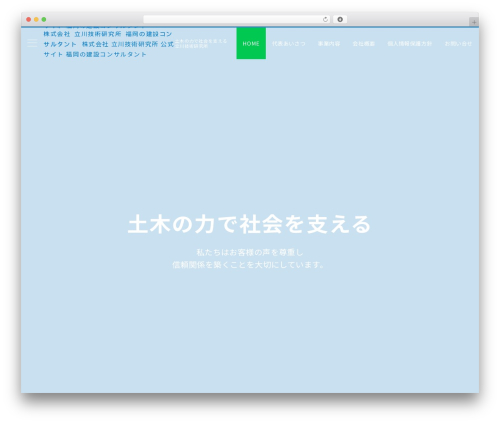This screenshot has width=500, height=423.
Task: Open the お問い合せ menu item
Action: click(458, 44)
